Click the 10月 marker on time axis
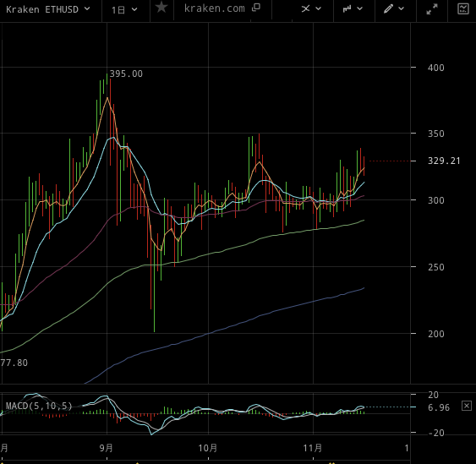The height and width of the screenshot is (464, 476). pyautogui.click(x=208, y=448)
